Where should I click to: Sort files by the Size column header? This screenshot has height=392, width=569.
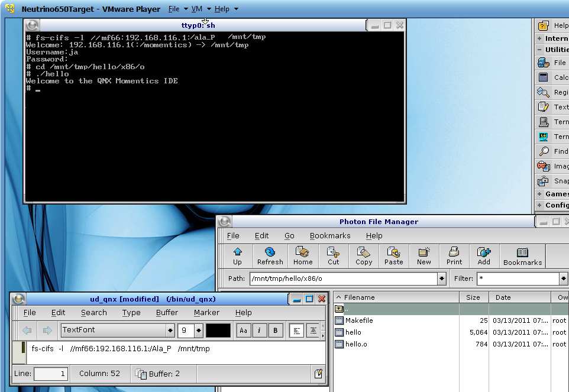(473, 297)
